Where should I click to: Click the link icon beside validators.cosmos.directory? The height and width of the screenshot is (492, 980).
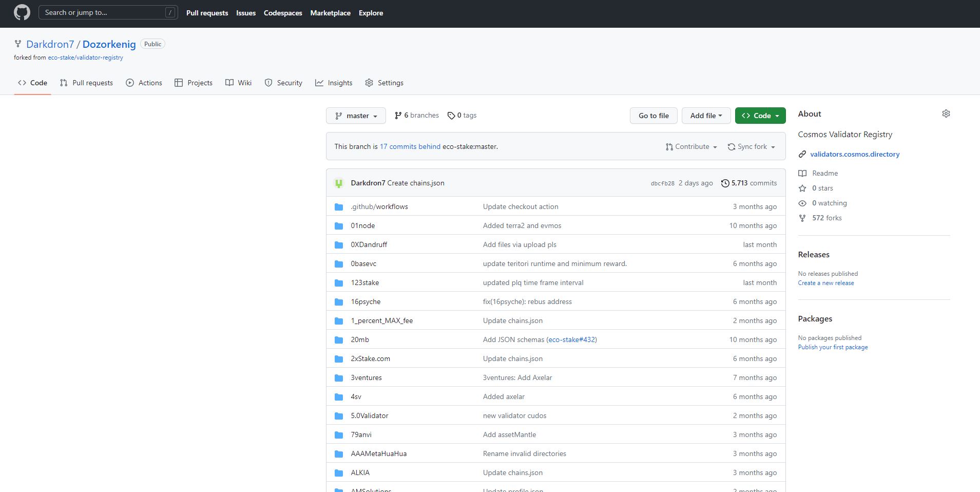pos(802,154)
